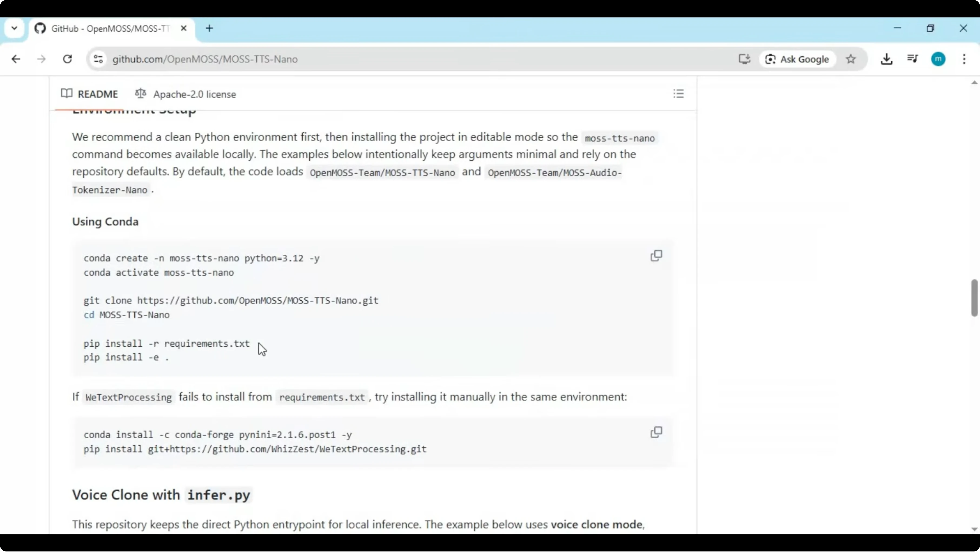Image resolution: width=980 pixels, height=552 pixels.
Task: Close the GitHub MOSS-TTS tab
Action: (183, 28)
